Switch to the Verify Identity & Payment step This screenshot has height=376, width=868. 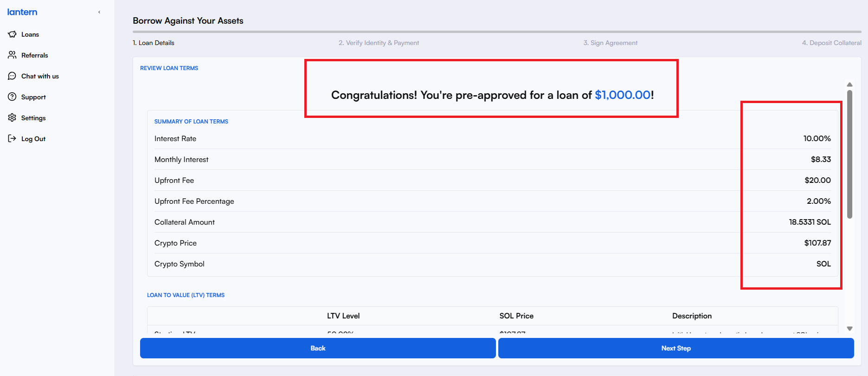pyautogui.click(x=379, y=42)
